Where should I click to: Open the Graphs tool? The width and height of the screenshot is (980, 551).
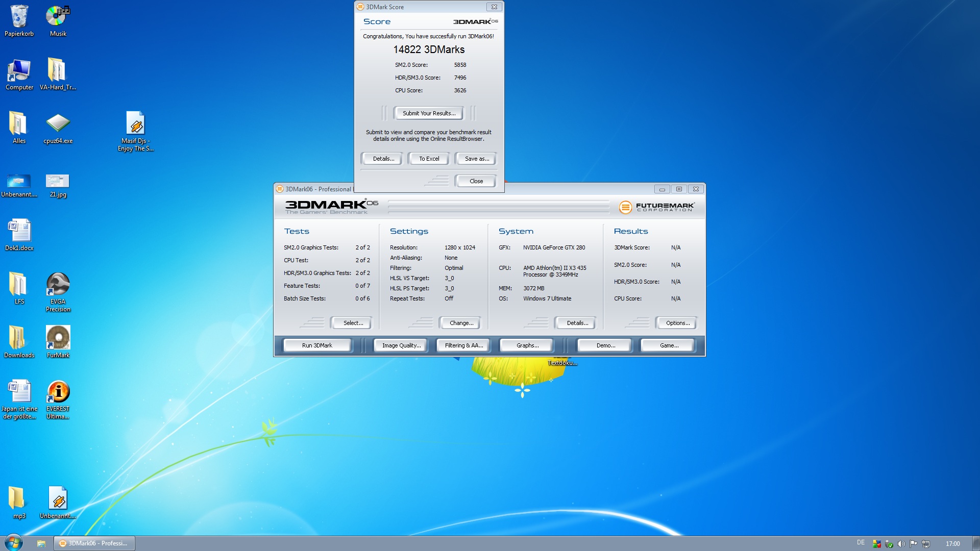(x=527, y=345)
